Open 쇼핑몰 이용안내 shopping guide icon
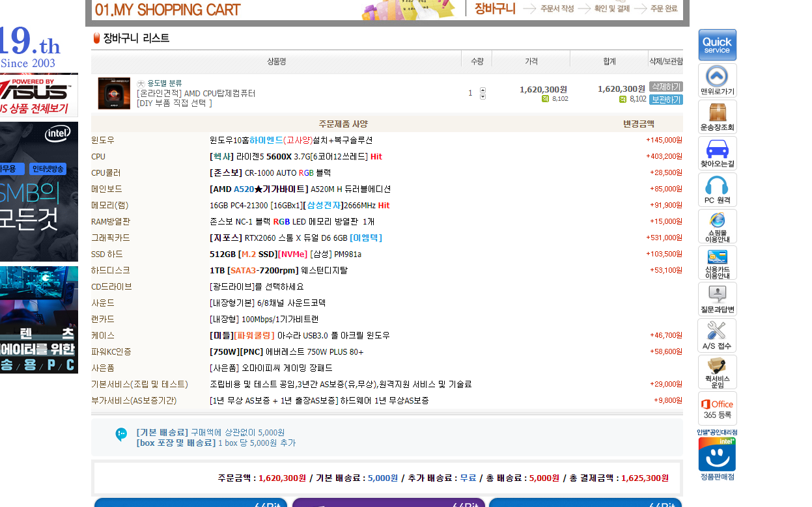The image size is (812, 507). click(x=717, y=226)
